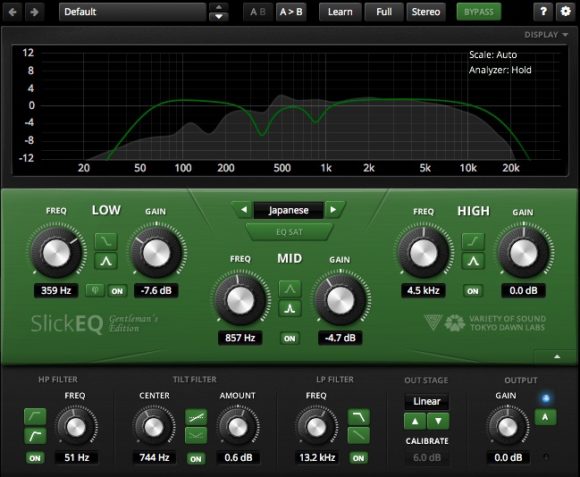Select MID band wide bell icon

pyautogui.click(x=290, y=289)
